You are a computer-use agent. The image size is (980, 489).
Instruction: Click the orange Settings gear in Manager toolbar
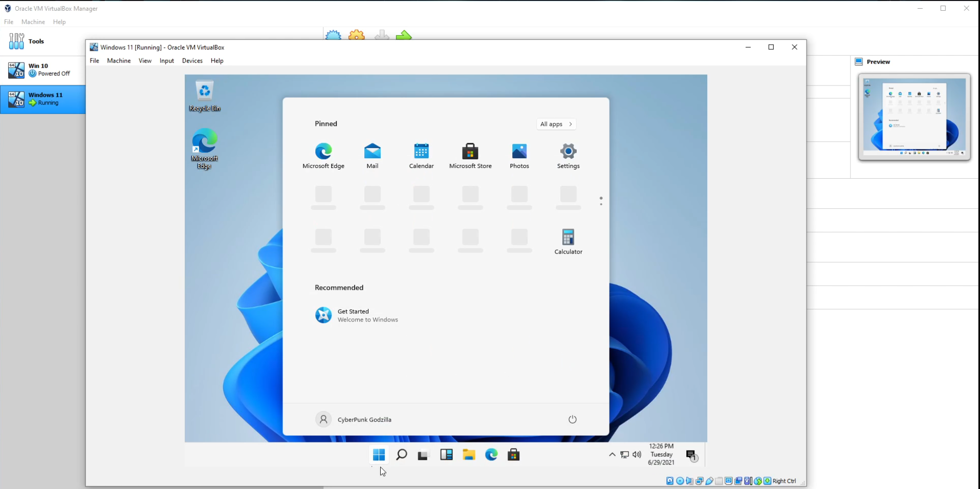click(357, 35)
